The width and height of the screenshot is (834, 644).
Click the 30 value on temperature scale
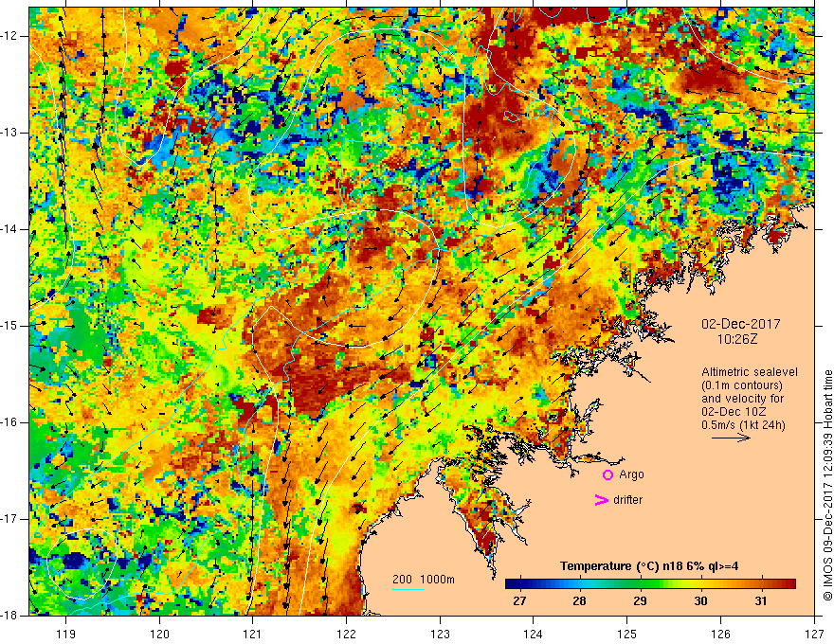[x=700, y=601]
